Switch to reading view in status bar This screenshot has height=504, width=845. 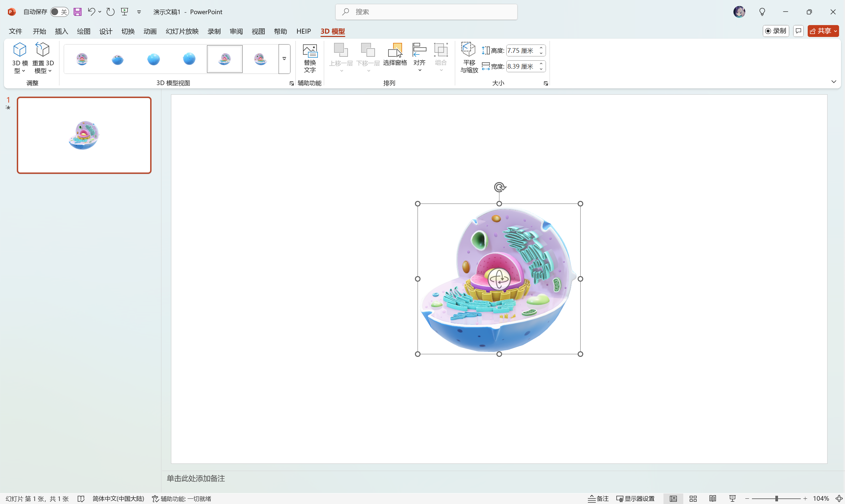713,498
